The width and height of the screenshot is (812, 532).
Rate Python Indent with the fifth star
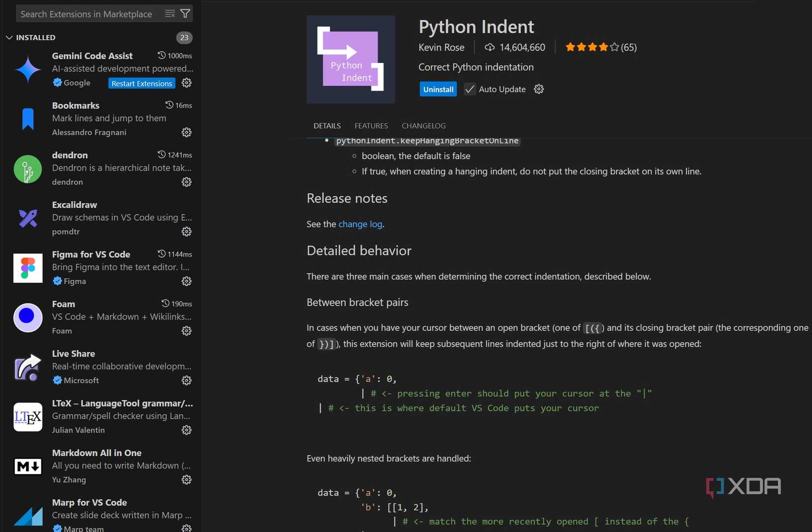point(614,47)
